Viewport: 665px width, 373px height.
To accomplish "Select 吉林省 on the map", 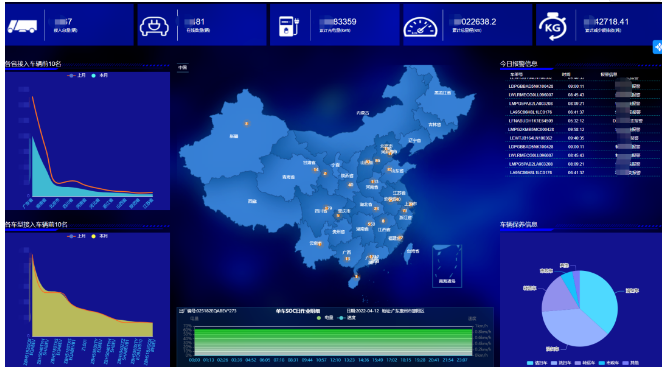I will coord(434,125).
